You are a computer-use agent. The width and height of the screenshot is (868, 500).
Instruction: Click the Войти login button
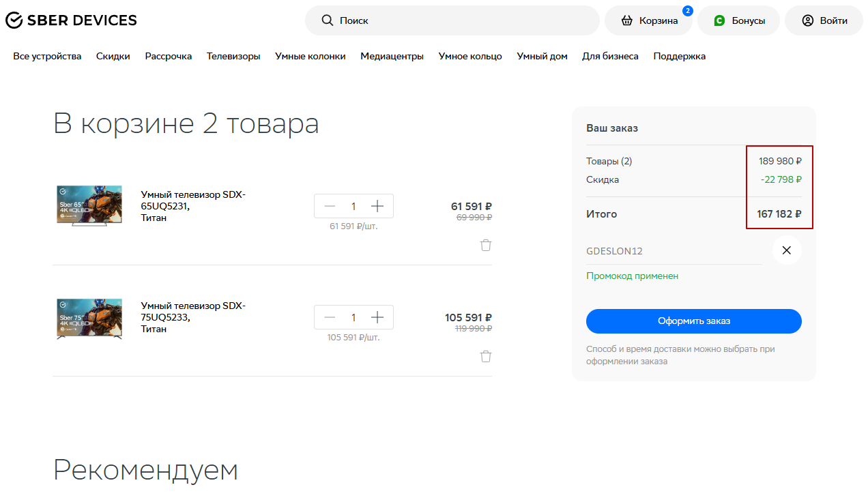click(x=824, y=20)
